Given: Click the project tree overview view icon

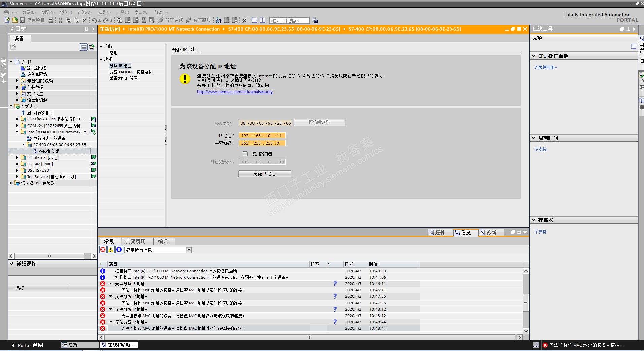Looking at the screenshot, I should tap(84, 47).
